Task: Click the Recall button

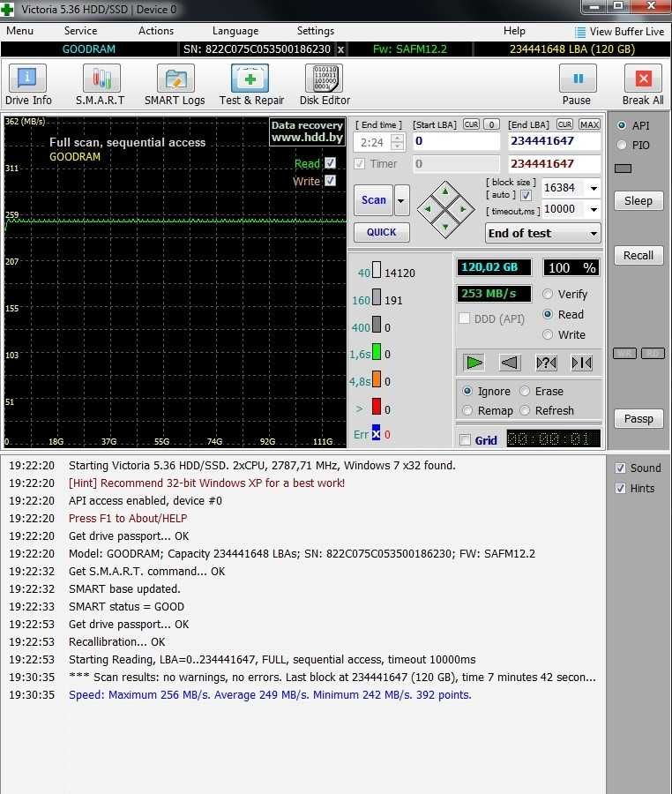Action: pos(638,256)
